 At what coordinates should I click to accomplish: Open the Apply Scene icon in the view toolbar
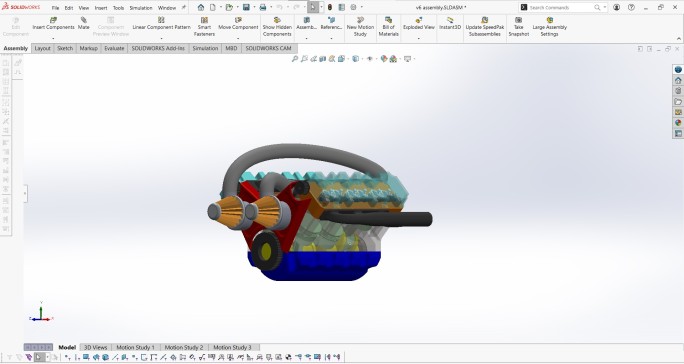[x=393, y=59]
